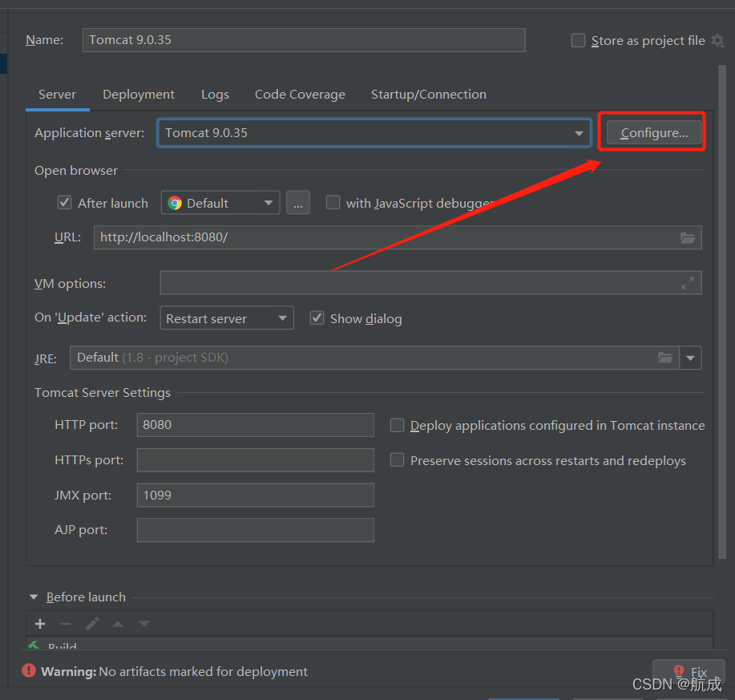Click the Name field containing Tomcat 9.0.35
Screen dimensions: 735x700
(304, 40)
